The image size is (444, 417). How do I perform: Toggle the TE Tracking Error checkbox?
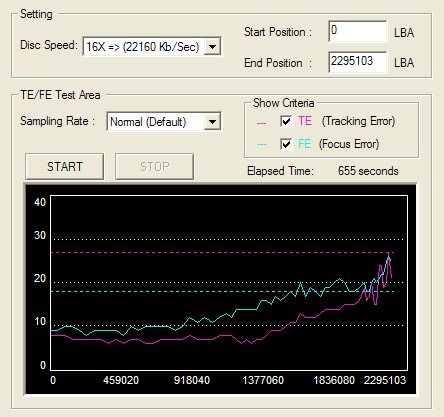point(286,121)
